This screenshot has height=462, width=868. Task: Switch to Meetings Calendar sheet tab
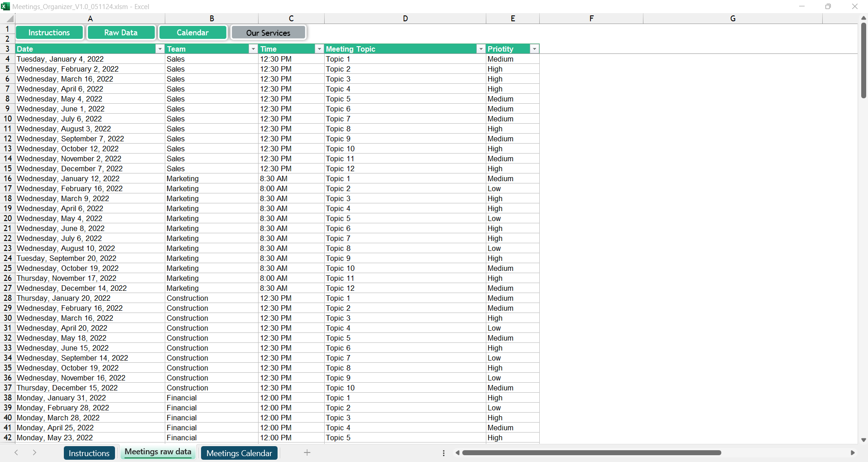tap(239, 453)
